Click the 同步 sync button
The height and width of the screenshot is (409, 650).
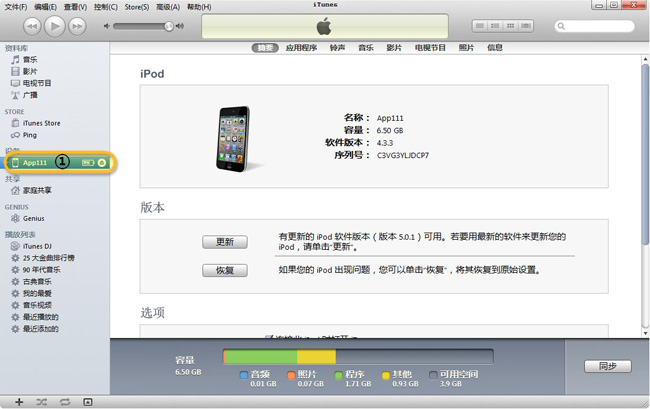pyautogui.click(x=608, y=366)
